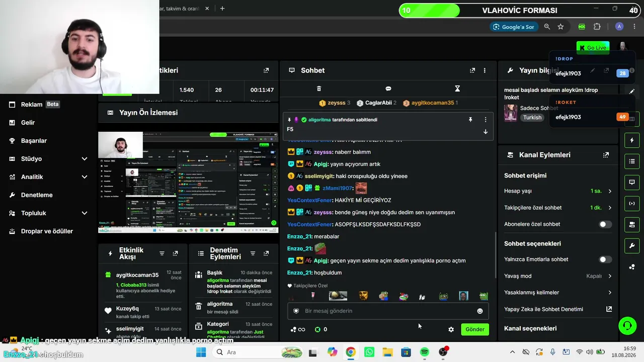Pop out the Etkinlik Akışı panel
Screen dimensions: 644x362
(175, 253)
